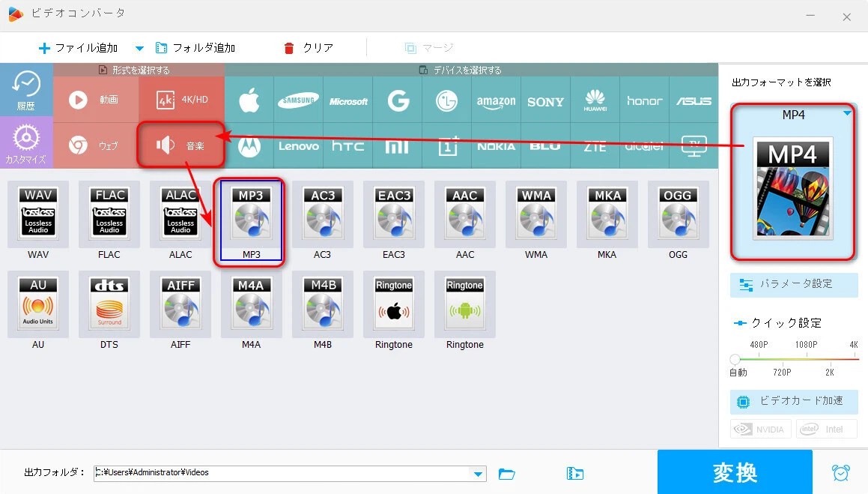Choose the FLAC format icon
868x494 pixels.
pos(109,214)
